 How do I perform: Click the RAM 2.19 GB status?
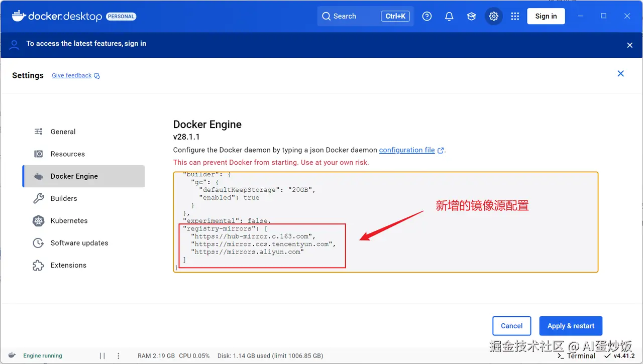coord(156,356)
